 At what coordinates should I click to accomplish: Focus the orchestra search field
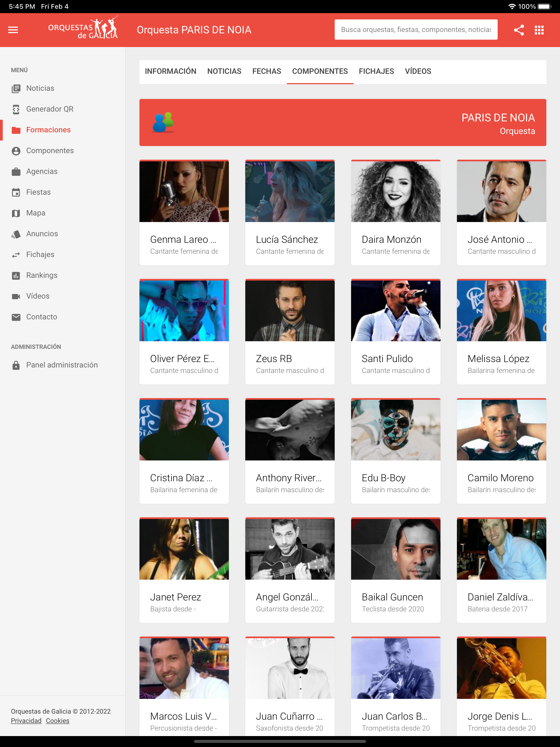[416, 30]
